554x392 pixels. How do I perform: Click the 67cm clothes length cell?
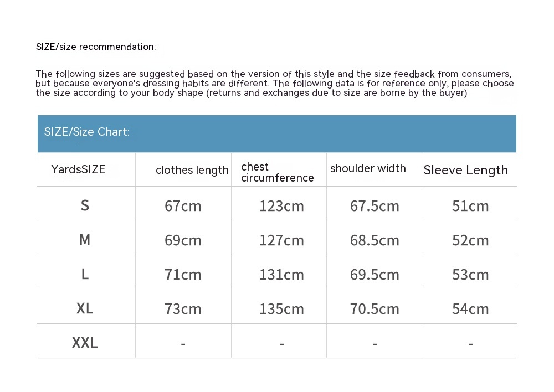pos(183,206)
